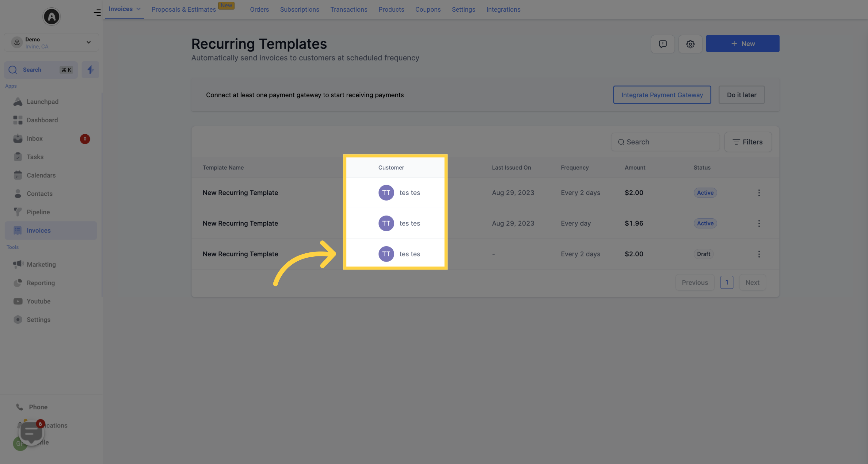This screenshot has height=464, width=868.
Task: Toggle Active status on second template
Action: [759, 223]
